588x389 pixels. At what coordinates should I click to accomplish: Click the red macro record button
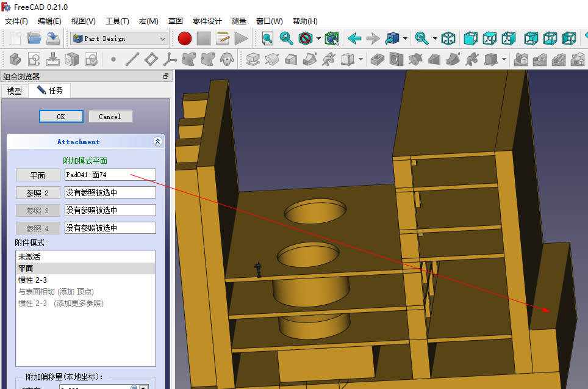click(185, 38)
